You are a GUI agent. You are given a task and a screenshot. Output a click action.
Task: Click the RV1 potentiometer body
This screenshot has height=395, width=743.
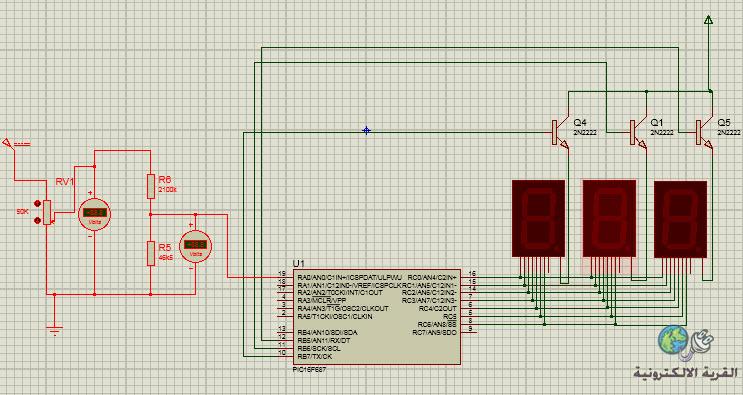tap(47, 212)
